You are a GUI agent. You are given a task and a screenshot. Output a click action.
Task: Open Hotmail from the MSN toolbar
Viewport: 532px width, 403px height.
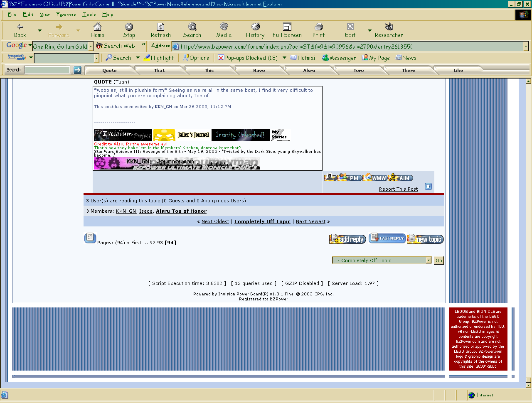304,58
